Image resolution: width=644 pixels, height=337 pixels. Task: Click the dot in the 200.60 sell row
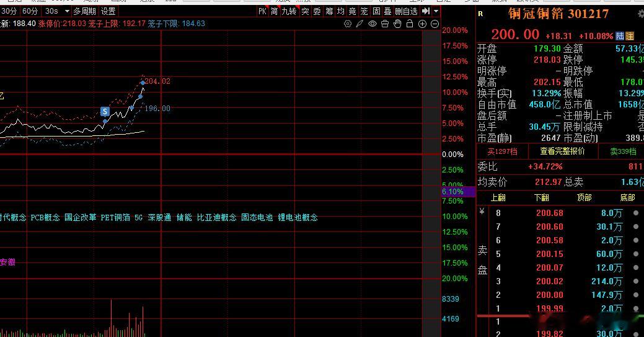(636, 227)
